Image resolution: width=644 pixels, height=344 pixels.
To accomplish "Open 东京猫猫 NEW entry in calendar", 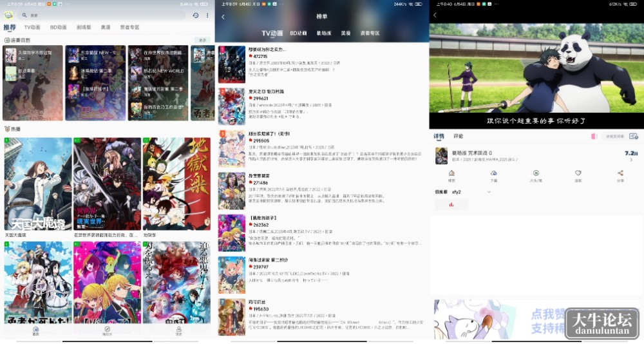I will coord(95,54).
